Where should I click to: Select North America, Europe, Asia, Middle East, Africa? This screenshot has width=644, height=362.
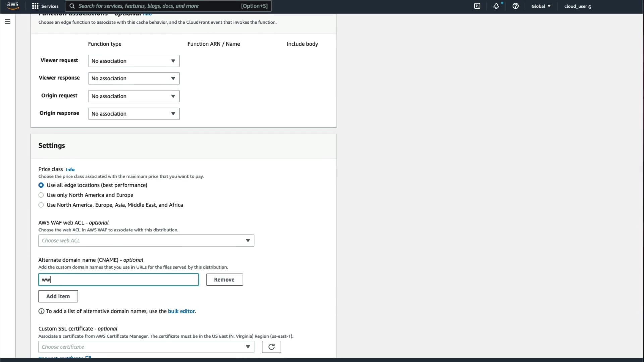tap(41, 205)
